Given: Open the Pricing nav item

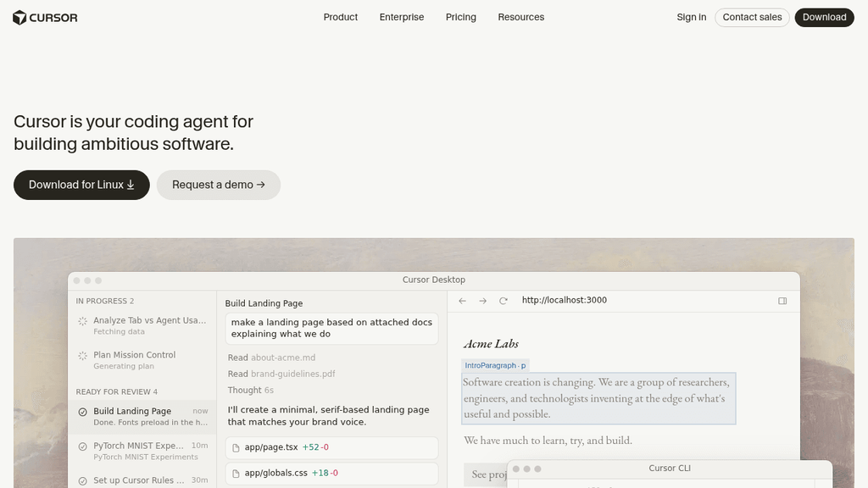Looking at the screenshot, I should (460, 17).
